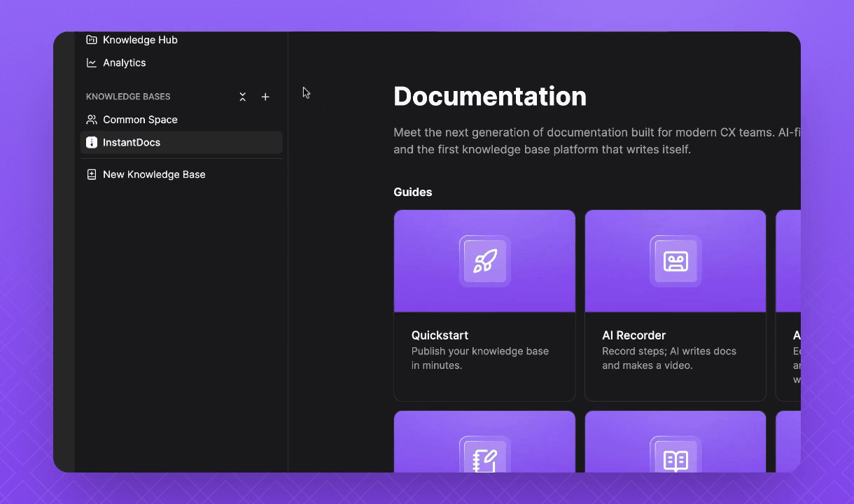The height and width of the screenshot is (504, 854).
Task: Click the rocket icon on Quickstart card
Action: point(484,261)
